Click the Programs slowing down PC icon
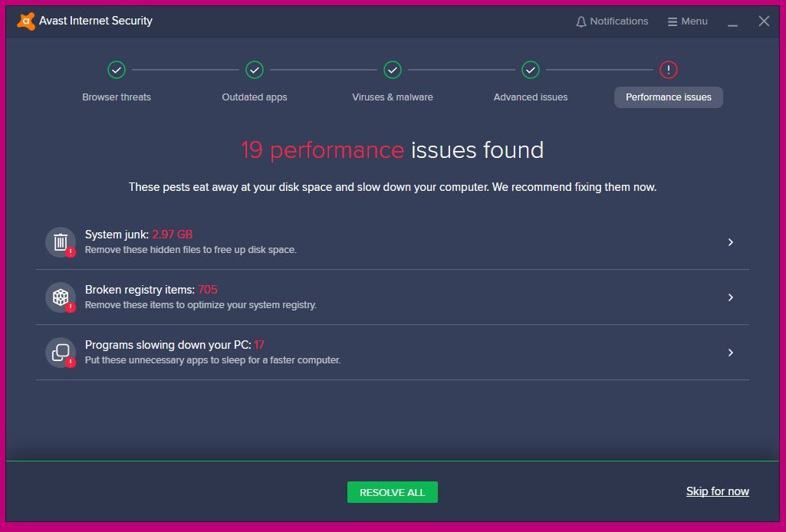Image resolution: width=786 pixels, height=532 pixels. pos(61,352)
